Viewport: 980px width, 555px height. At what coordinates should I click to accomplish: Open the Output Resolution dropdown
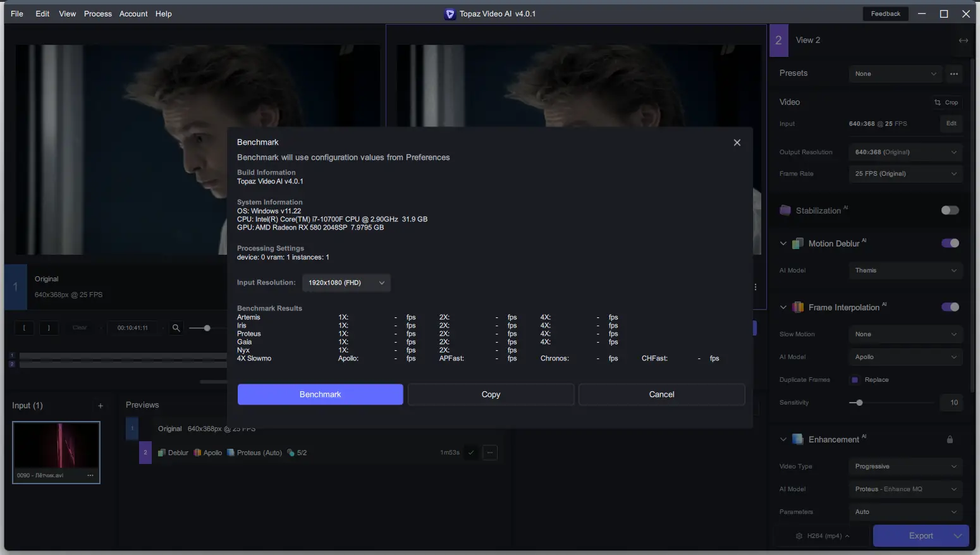pyautogui.click(x=905, y=152)
